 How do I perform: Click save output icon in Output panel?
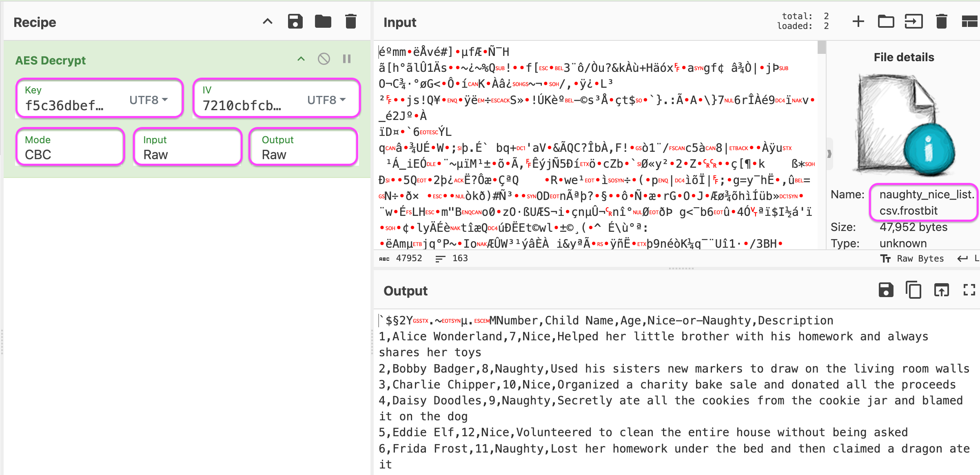pos(885,289)
